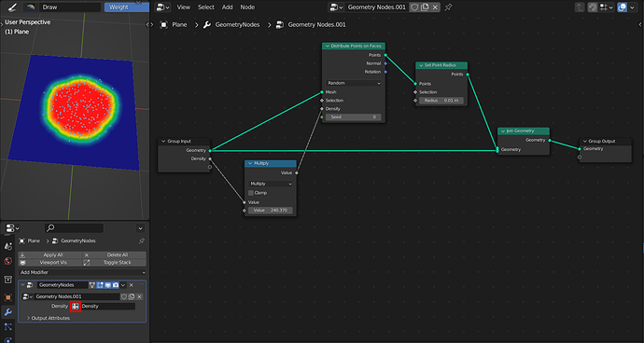Open the Add menu in node editor

[227, 7]
